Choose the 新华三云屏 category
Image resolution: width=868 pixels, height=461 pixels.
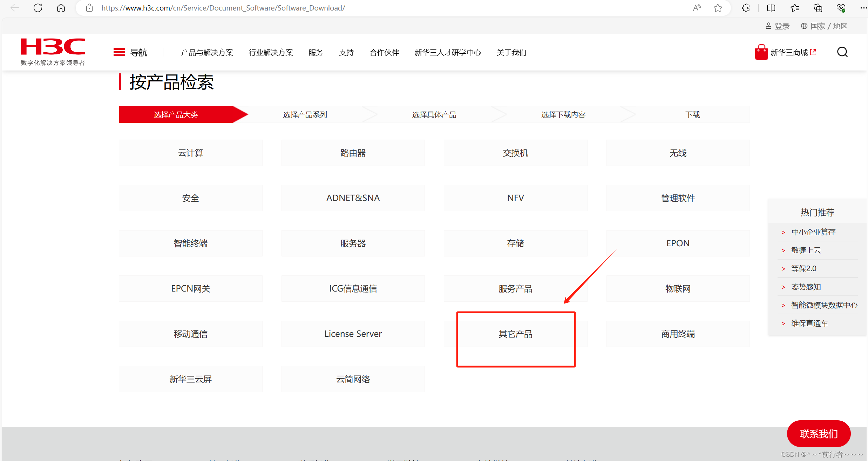click(x=191, y=379)
